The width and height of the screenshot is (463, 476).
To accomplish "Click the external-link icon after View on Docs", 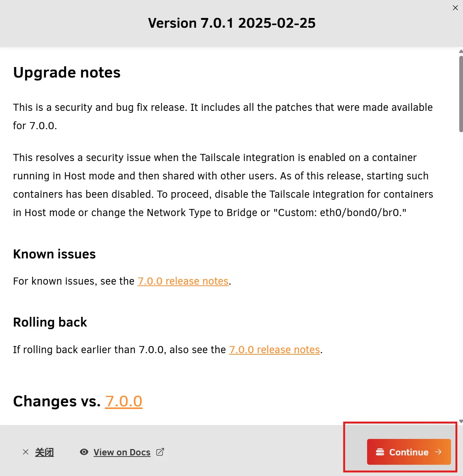I will tap(160, 452).
